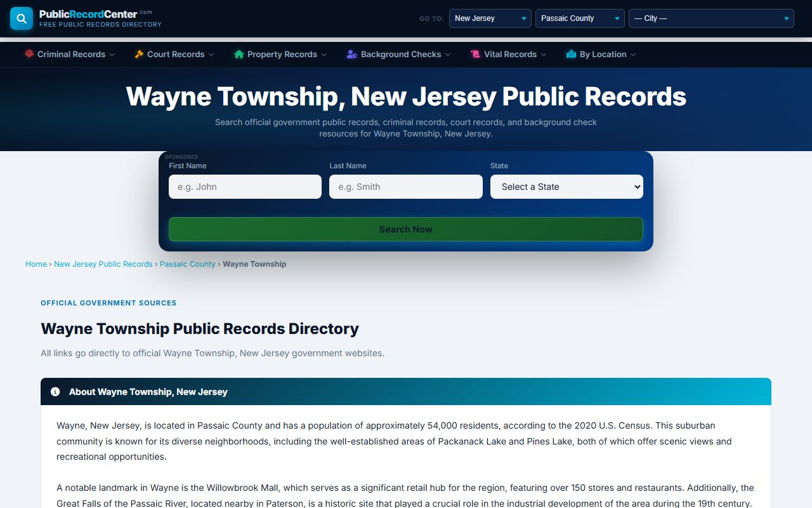This screenshot has height=508, width=812.
Task: Click the OFFICIAL GOVERNMENT SOURCES label
Action: click(x=108, y=303)
